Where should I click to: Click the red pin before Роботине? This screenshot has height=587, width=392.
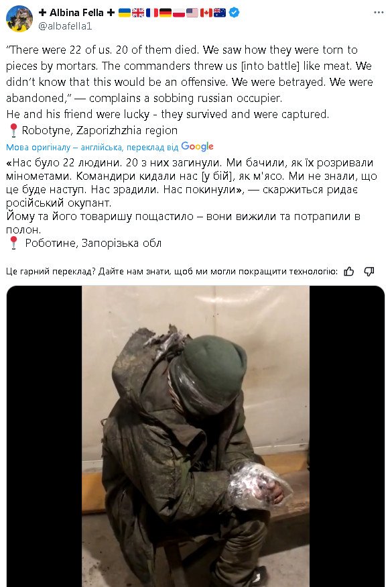(13, 243)
